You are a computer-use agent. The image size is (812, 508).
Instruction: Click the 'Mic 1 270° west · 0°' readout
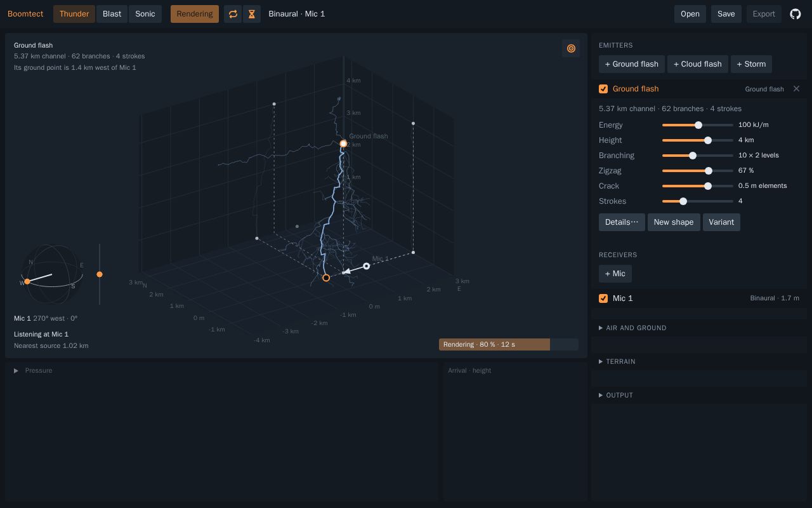click(46, 319)
